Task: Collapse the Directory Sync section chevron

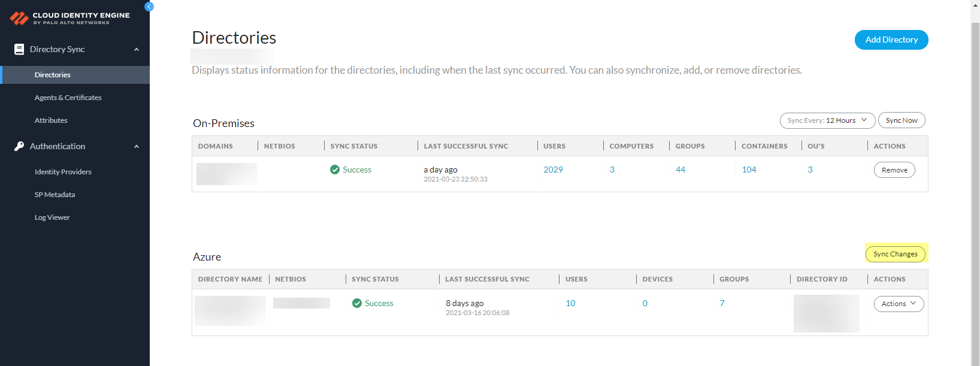Action: (x=137, y=50)
